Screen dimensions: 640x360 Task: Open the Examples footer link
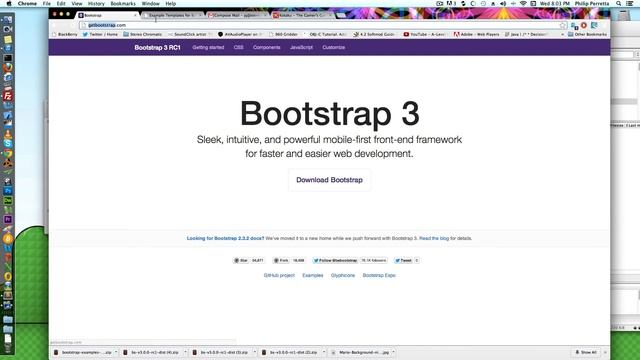tap(313, 276)
